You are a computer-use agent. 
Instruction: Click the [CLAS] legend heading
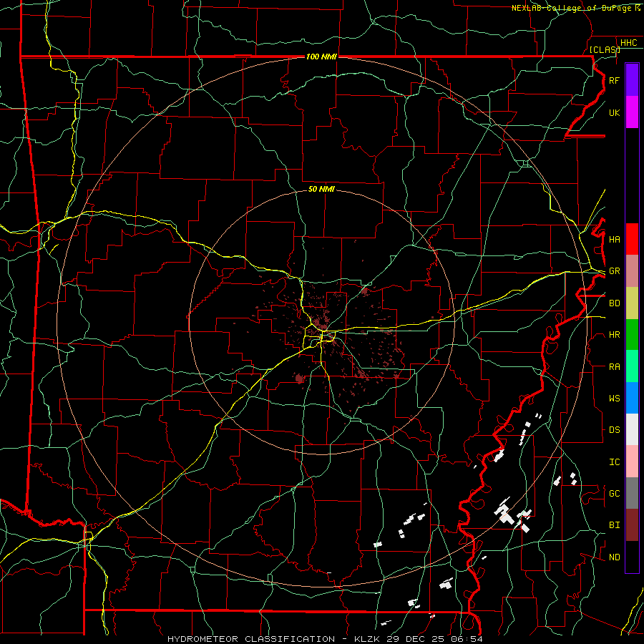point(605,49)
